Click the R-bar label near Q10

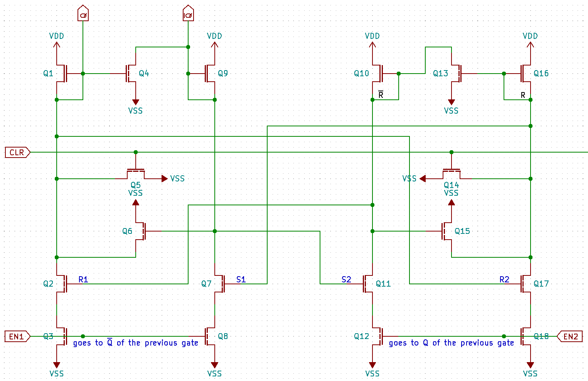381,95
